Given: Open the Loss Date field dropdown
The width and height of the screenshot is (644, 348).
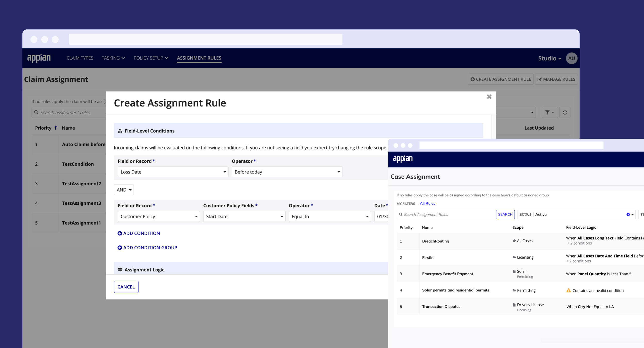Looking at the screenshot, I should [x=173, y=172].
